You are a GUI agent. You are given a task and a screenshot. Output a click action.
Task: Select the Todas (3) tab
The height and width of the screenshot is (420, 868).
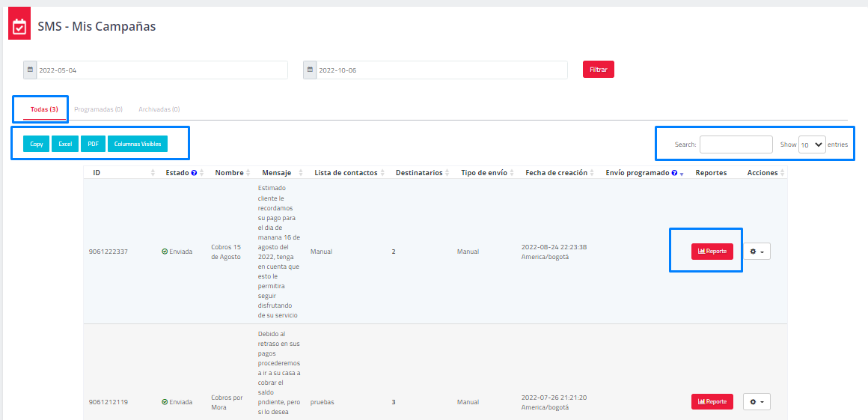click(44, 109)
